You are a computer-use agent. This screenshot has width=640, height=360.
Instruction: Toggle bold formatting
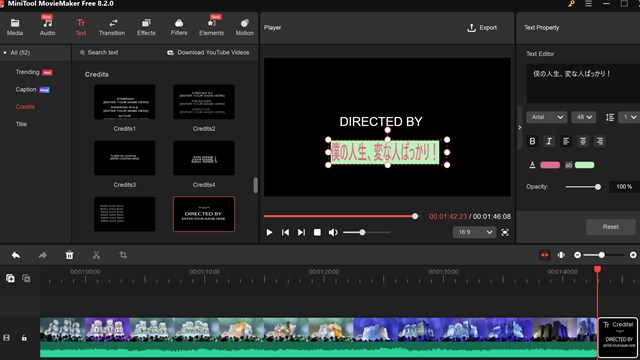pyautogui.click(x=532, y=141)
